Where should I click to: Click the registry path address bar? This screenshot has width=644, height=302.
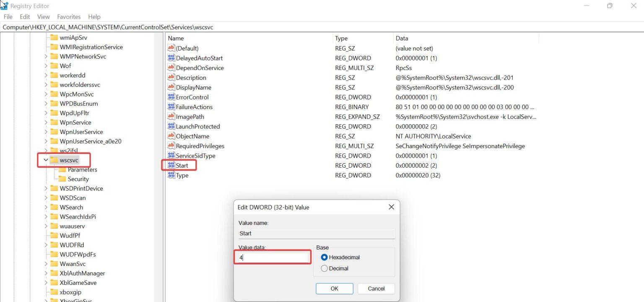(x=168, y=27)
